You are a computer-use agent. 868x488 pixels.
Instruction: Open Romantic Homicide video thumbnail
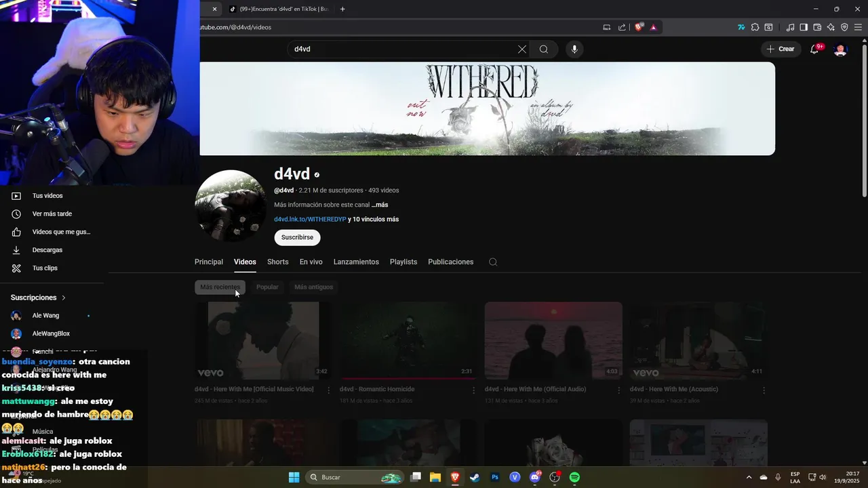point(408,340)
